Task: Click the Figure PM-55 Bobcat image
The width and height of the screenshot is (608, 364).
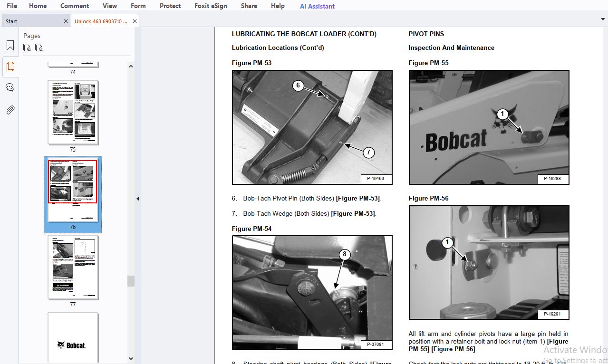Action: [489, 127]
